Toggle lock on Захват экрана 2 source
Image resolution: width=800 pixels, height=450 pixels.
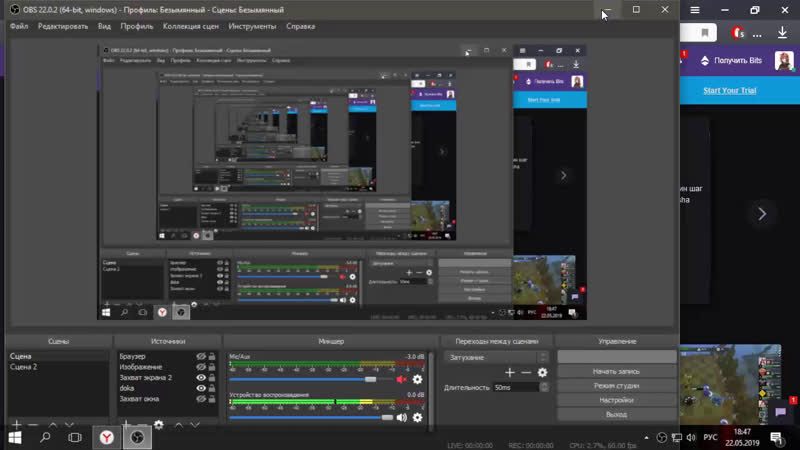pyautogui.click(x=212, y=378)
